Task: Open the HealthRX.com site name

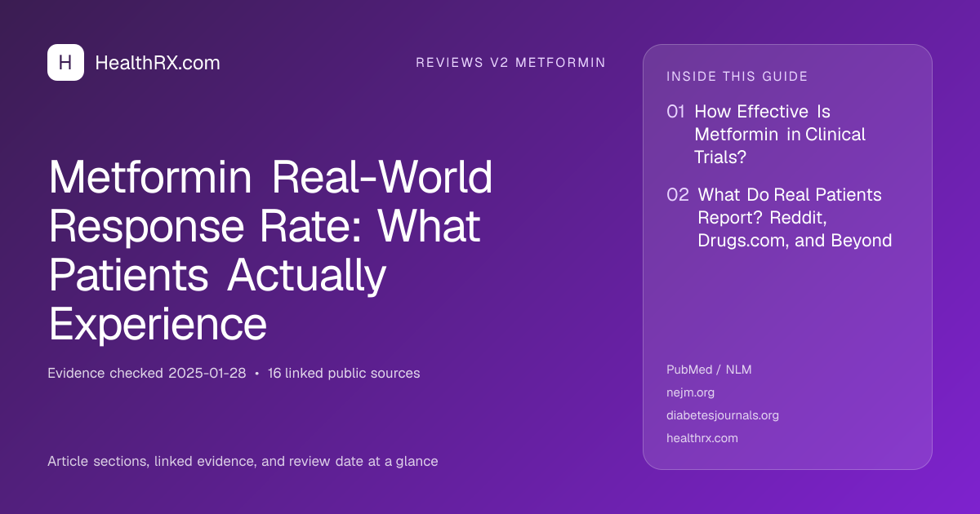Action: (158, 63)
